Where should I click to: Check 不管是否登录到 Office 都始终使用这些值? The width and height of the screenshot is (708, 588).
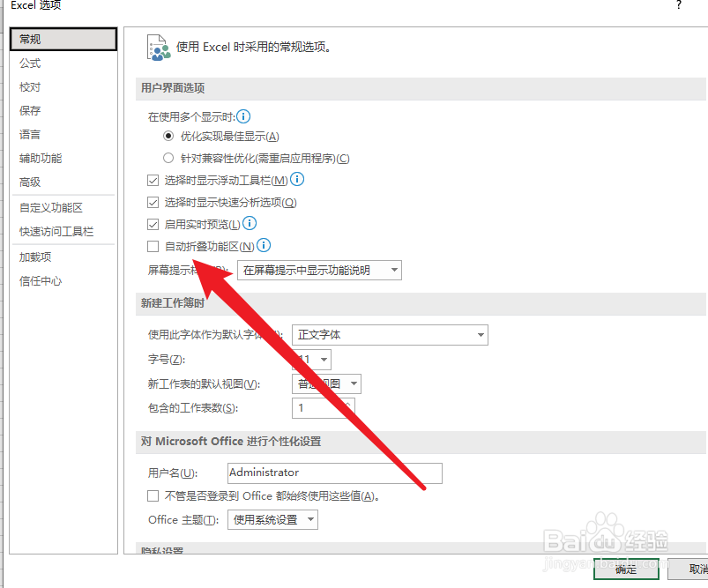point(153,495)
